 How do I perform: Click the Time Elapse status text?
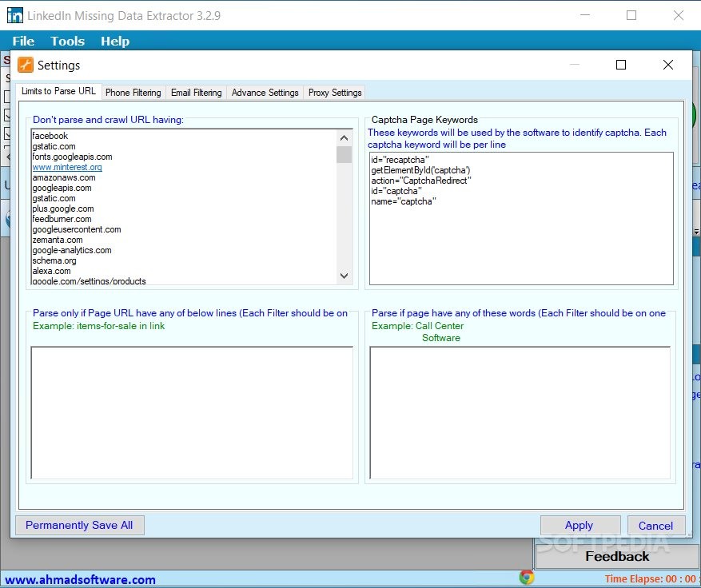point(651,579)
